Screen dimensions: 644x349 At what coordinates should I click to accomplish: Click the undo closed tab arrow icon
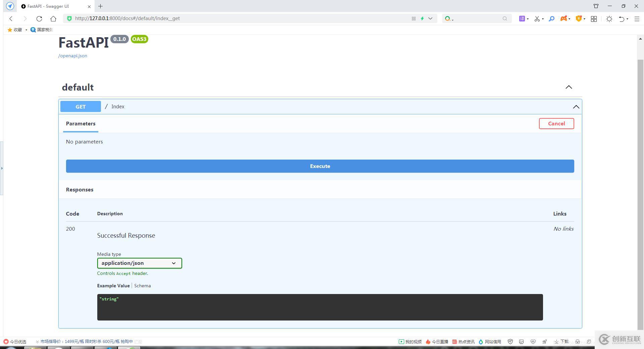coord(622,19)
